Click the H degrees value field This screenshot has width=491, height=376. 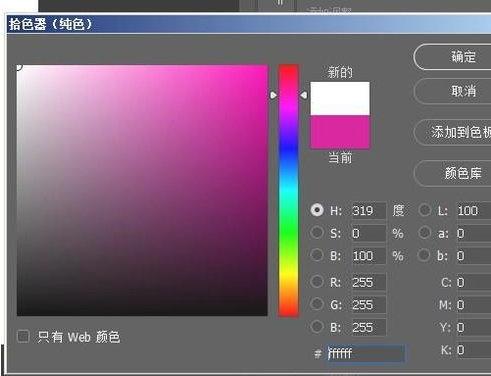[x=369, y=211]
